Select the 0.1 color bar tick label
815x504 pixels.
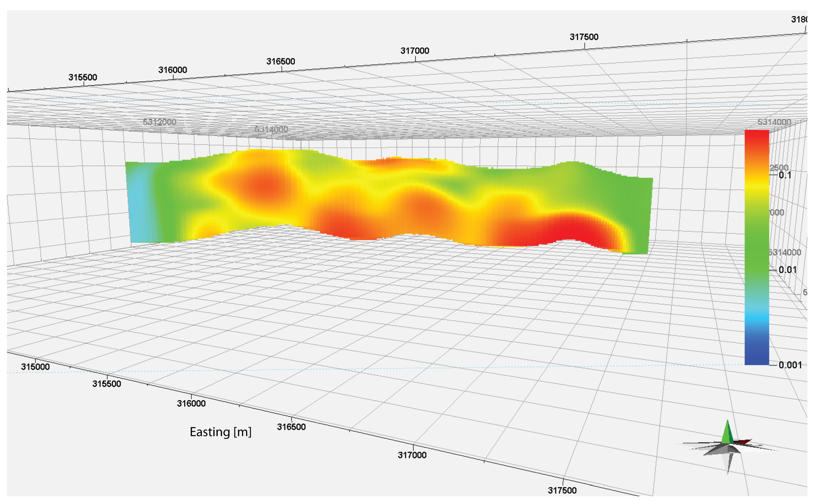click(785, 175)
